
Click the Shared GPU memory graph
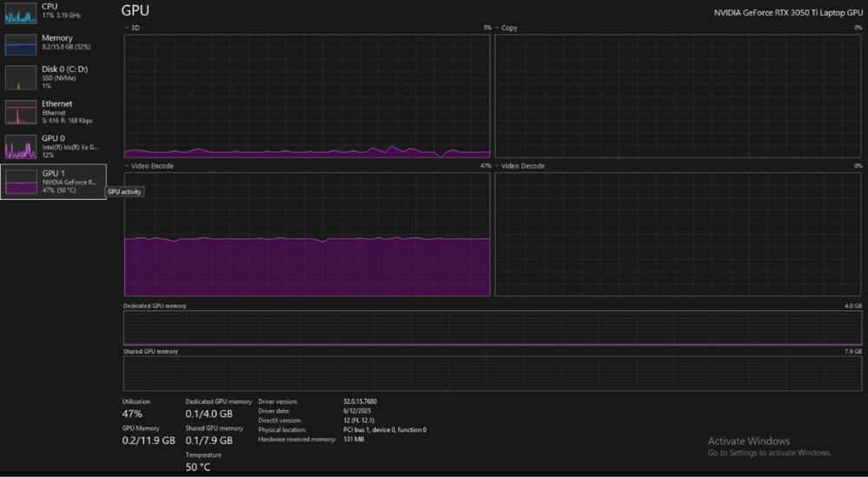[x=493, y=374]
